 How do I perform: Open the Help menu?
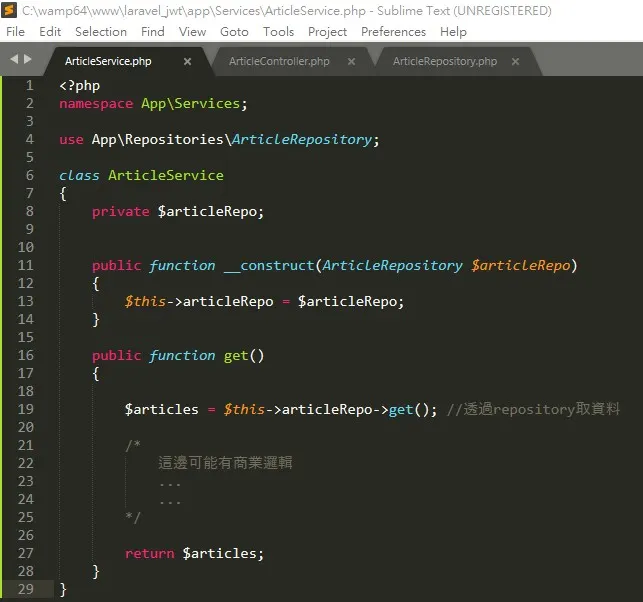click(453, 32)
